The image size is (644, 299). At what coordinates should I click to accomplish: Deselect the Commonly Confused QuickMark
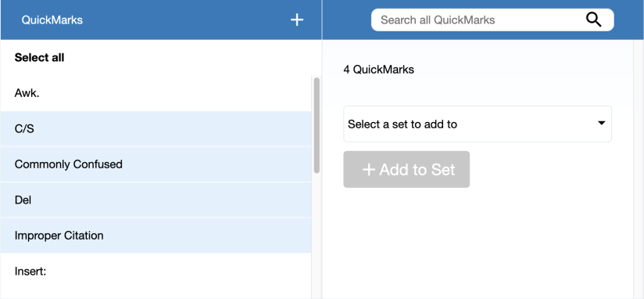[x=156, y=164]
